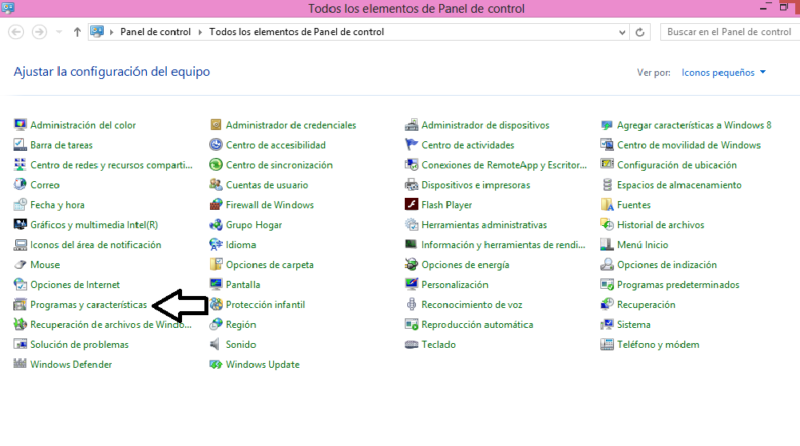Open Protección infantil link
The image size is (800, 446).
click(265, 305)
